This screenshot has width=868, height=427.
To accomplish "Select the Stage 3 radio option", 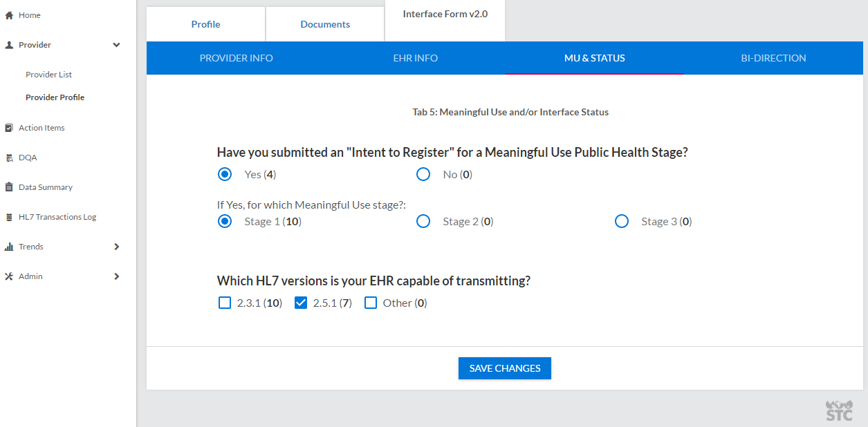I will point(622,222).
